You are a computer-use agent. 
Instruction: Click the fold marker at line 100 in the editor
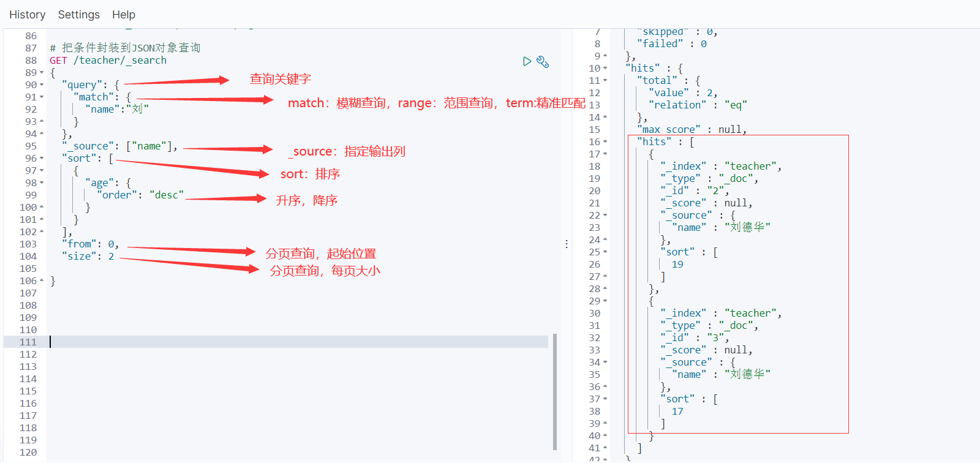point(42,207)
